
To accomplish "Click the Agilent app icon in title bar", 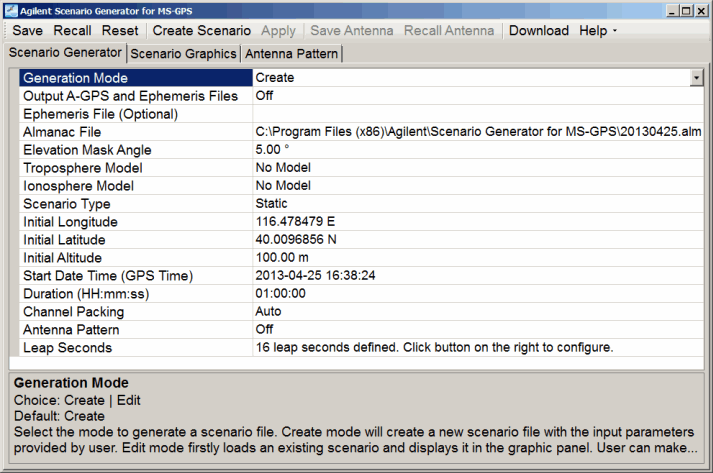I will (11, 10).
